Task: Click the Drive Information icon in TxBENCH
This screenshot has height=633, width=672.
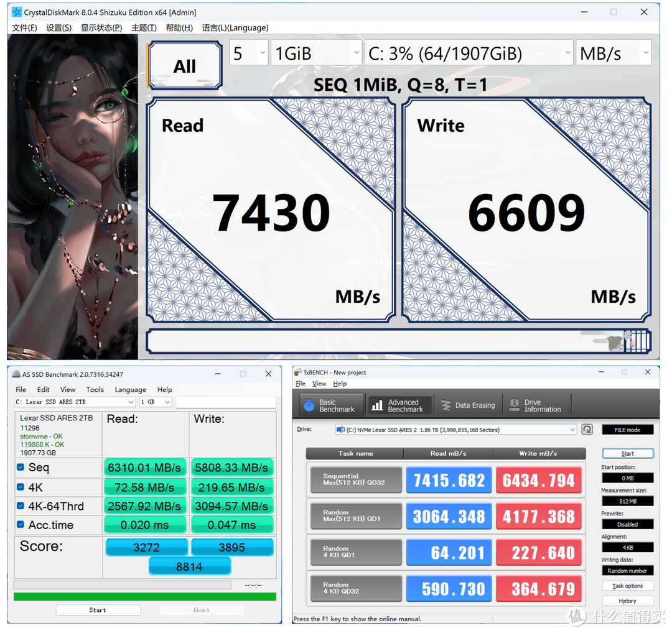Action: tap(515, 405)
